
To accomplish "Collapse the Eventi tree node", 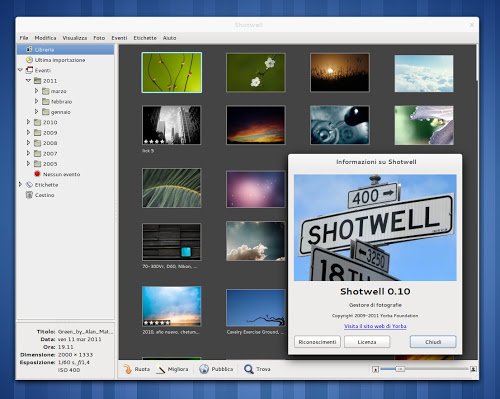I will pyautogui.click(x=20, y=70).
